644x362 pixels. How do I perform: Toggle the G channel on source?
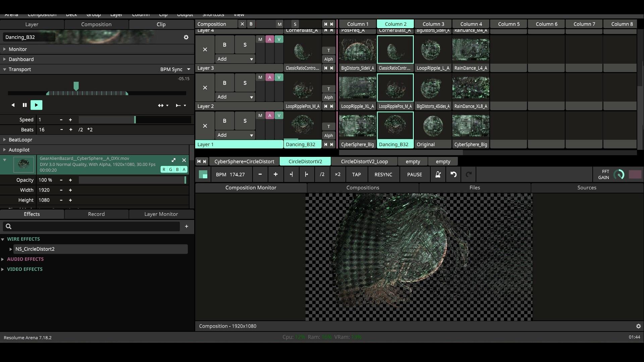[x=170, y=170]
